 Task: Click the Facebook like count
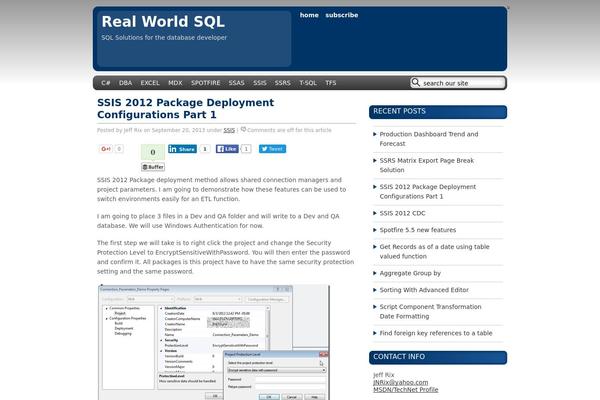pos(246,149)
